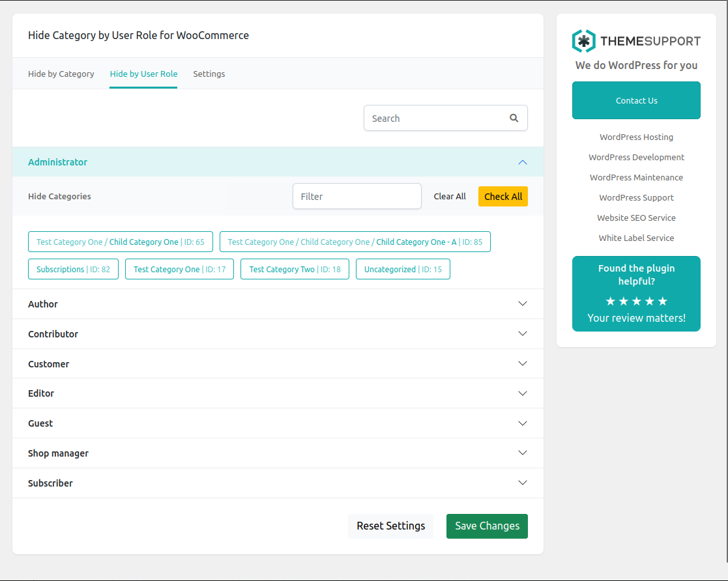This screenshot has height=581, width=728.
Task: Click the Administrator role heading
Action: (57, 162)
